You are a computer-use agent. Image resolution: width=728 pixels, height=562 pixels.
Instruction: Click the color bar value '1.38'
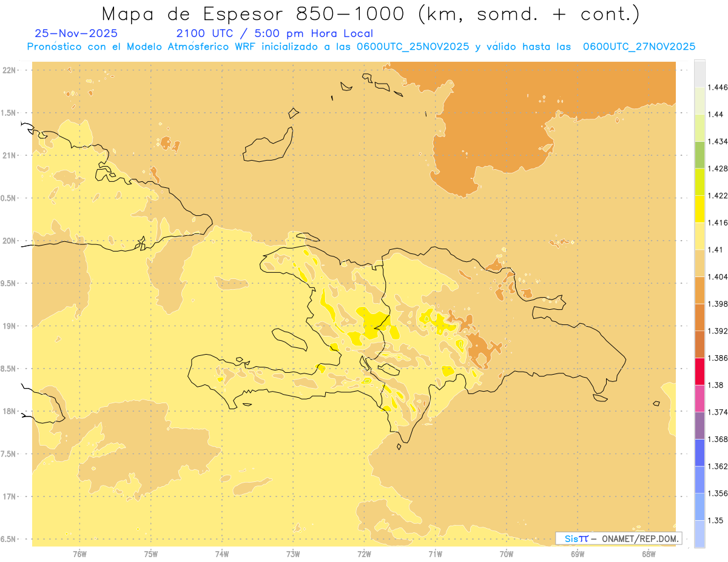click(716, 385)
